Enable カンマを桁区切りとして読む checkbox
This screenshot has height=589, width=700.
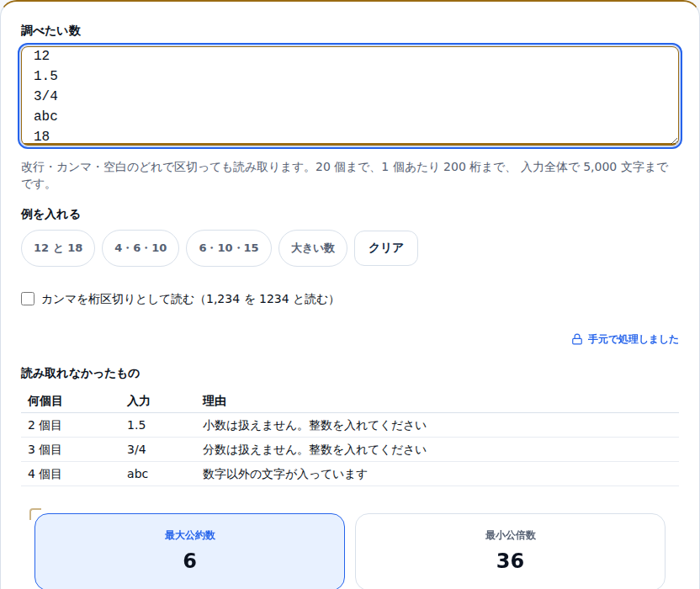pyautogui.click(x=28, y=299)
